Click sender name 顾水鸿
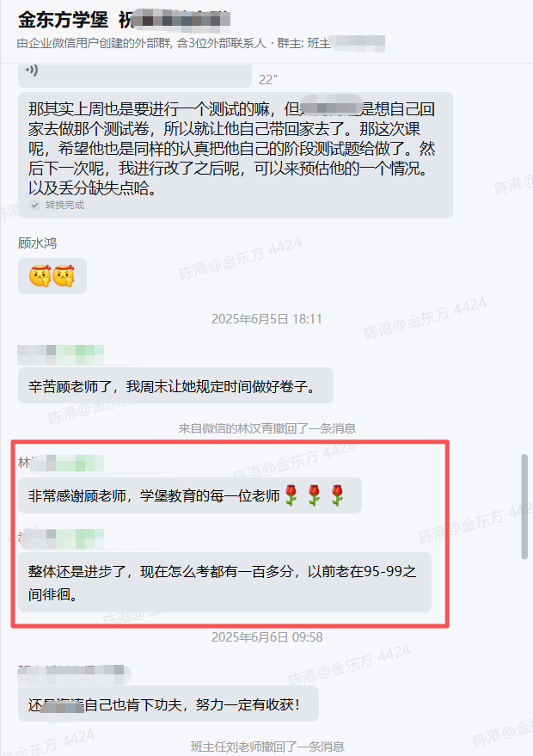Screen dimensions: 533x756 37,243
